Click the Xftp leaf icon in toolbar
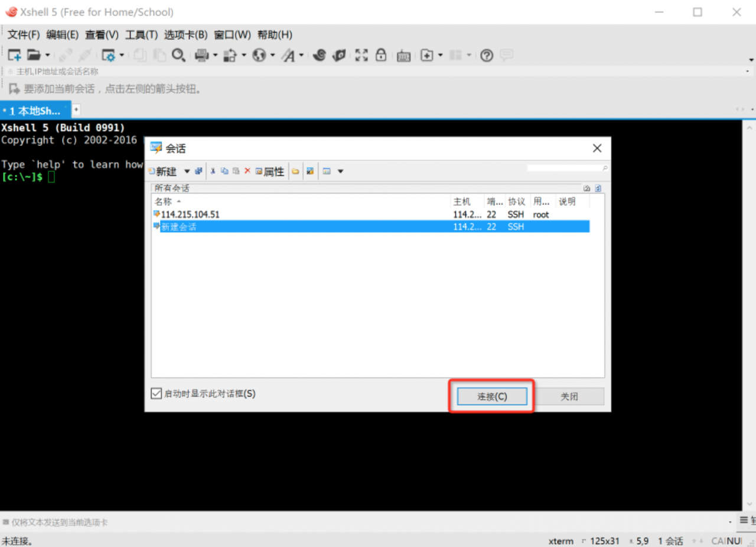The image size is (756, 547). click(x=339, y=55)
